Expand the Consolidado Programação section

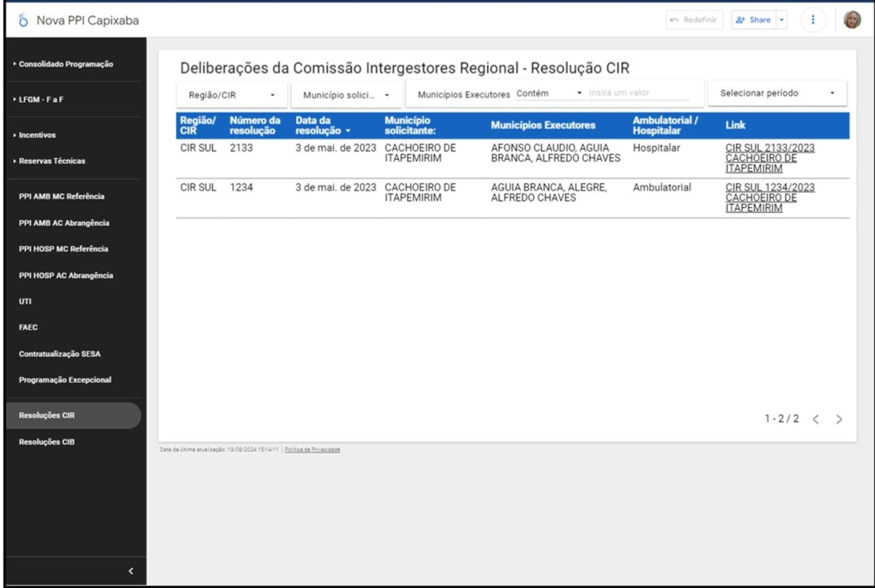click(x=65, y=64)
